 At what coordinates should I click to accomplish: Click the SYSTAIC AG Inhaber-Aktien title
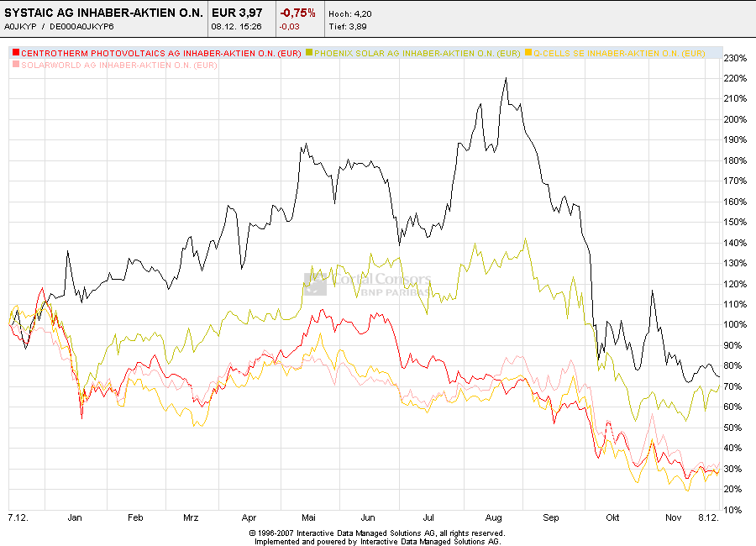(104, 13)
